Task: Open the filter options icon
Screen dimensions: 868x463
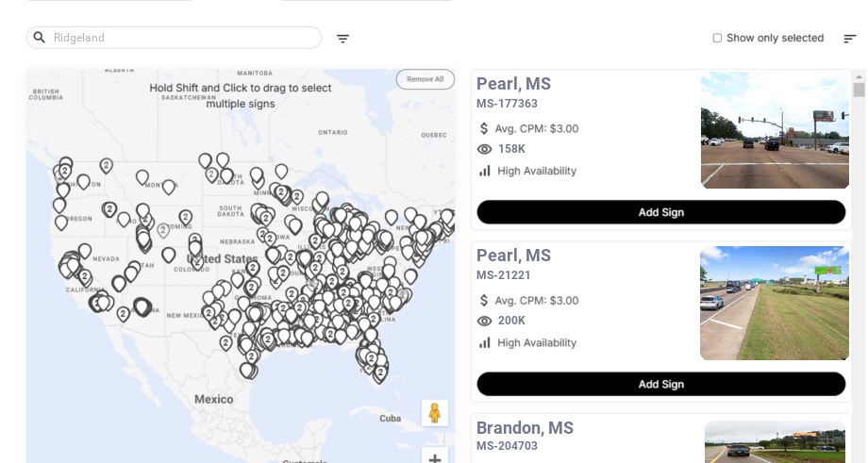Action: point(342,39)
